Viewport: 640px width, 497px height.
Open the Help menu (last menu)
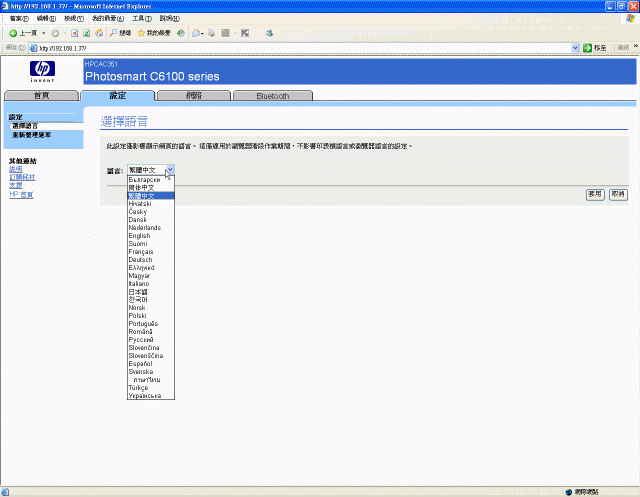tap(169, 18)
